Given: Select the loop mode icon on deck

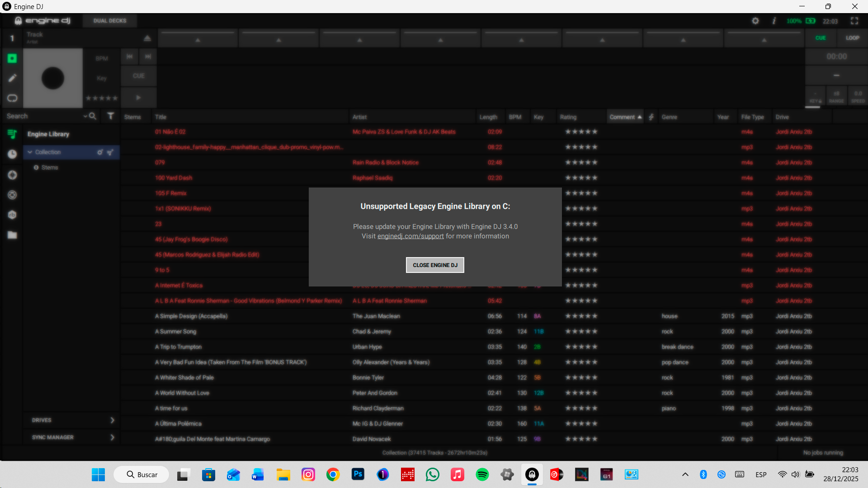Looking at the screenshot, I should pos(12,98).
